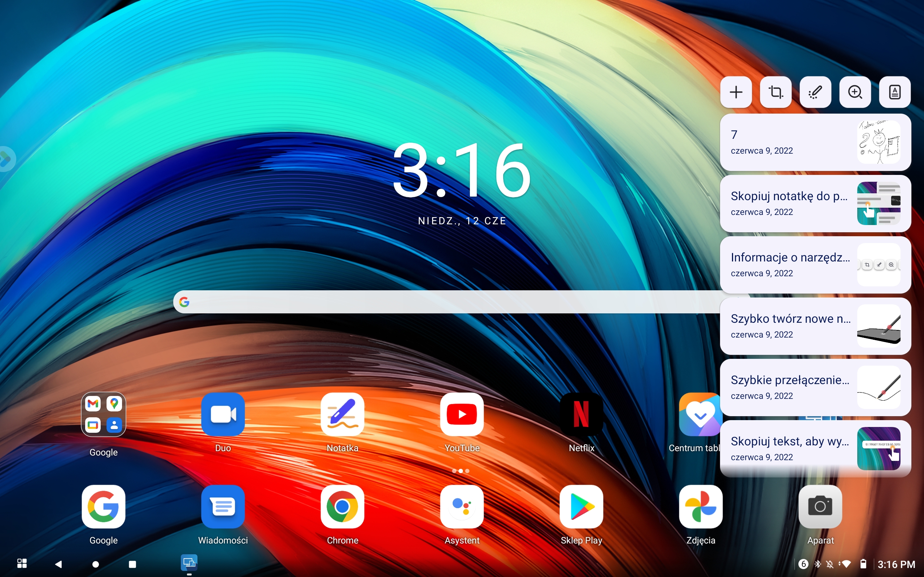
Task: Open the magnifier zoom tool
Action: [855, 92]
